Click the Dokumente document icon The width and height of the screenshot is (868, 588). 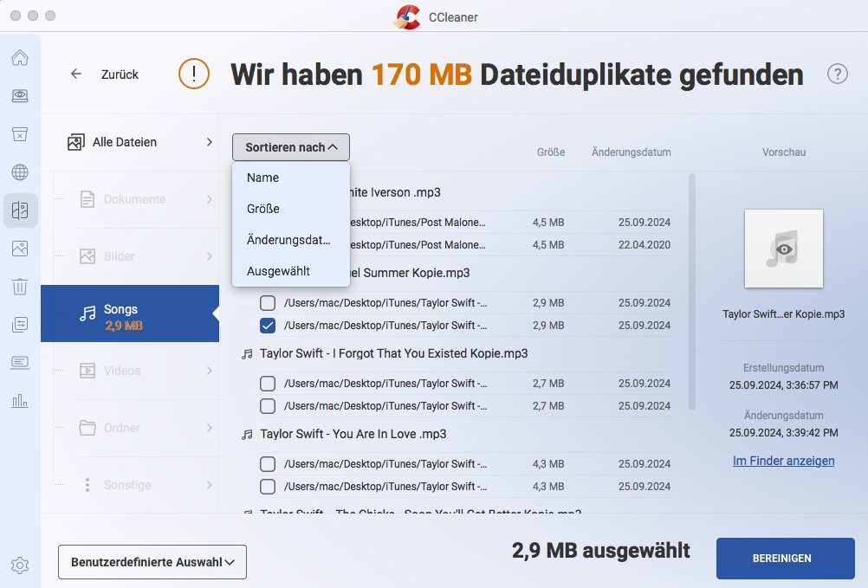pos(87,199)
